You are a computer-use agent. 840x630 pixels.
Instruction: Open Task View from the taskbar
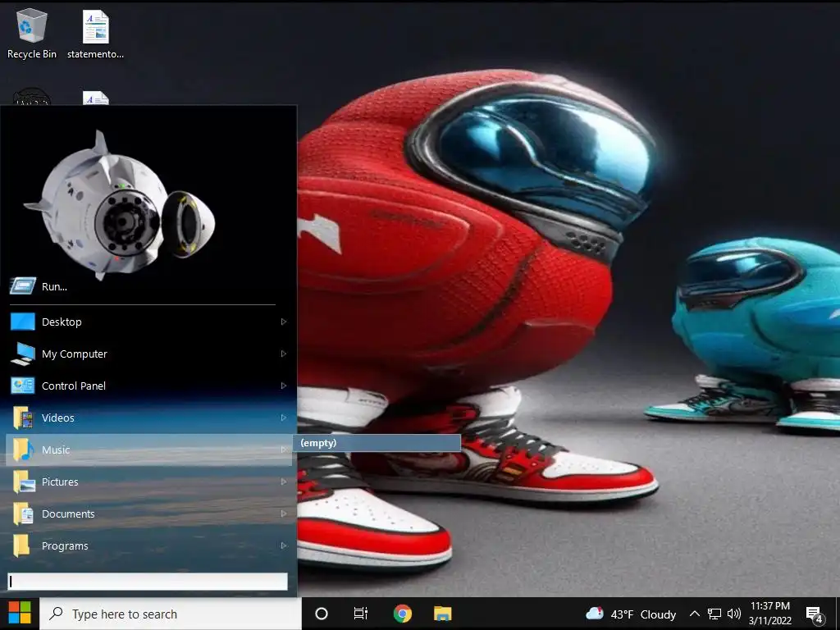click(361, 614)
